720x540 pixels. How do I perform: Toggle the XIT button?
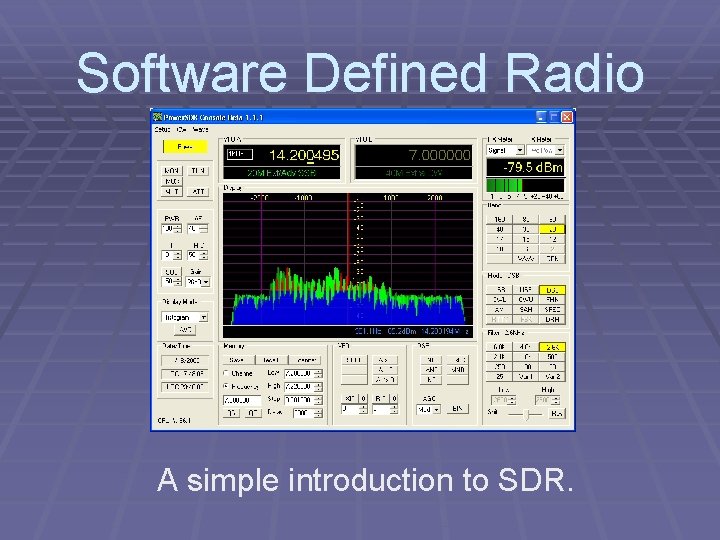coord(350,399)
